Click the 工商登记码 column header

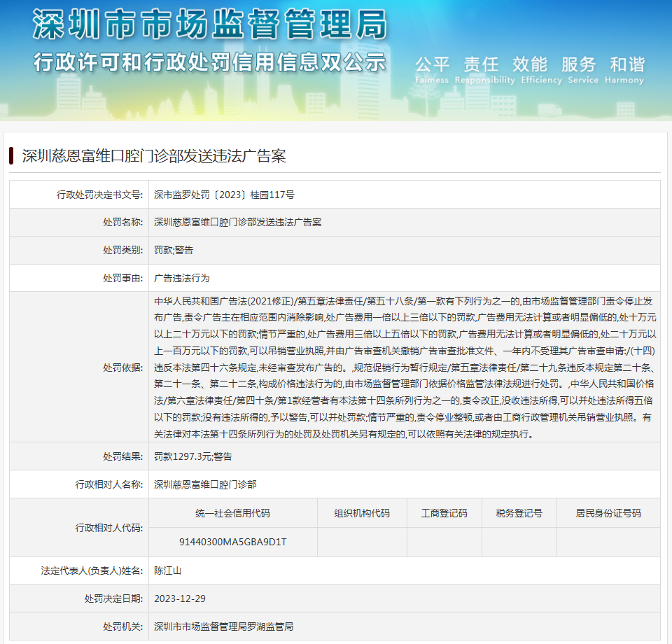[444, 513]
